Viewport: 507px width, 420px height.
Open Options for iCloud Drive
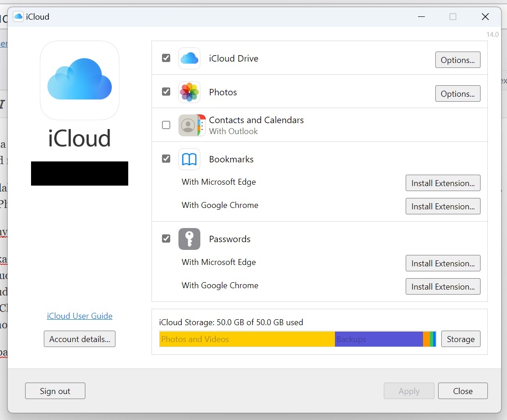click(x=457, y=60)
